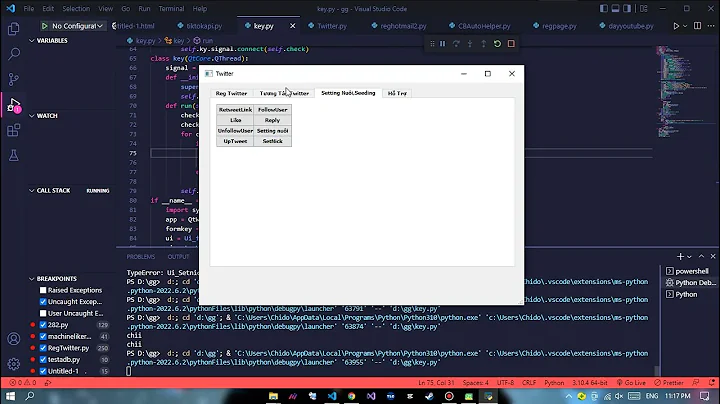Viewport: 720px width, 404px height.
Task: Disable the Untitled-1 breakpoint
Action: pyautogui.click(x=43, y=371)
